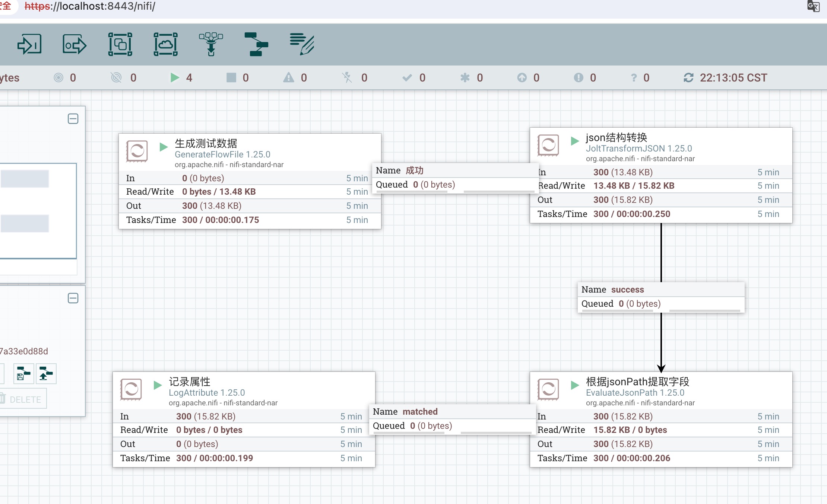This screenshot has height=504, width=827.
Task: Click the browser translate page icon
Action: coord(813,6)
